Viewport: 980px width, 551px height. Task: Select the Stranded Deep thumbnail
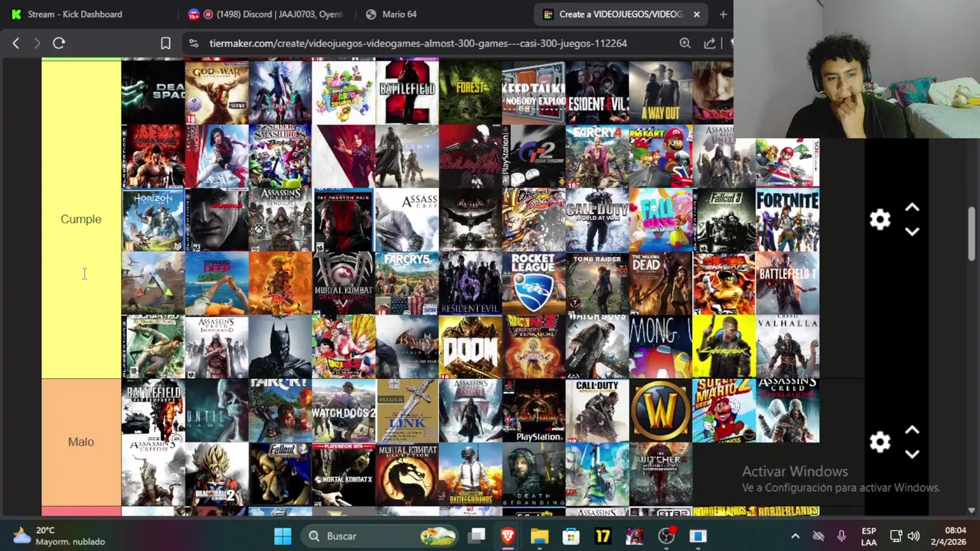217,284
